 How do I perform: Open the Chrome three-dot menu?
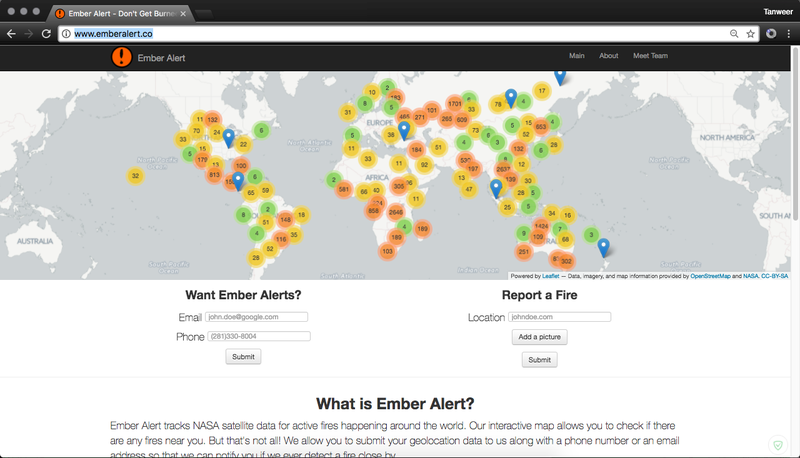pos(789,33)
